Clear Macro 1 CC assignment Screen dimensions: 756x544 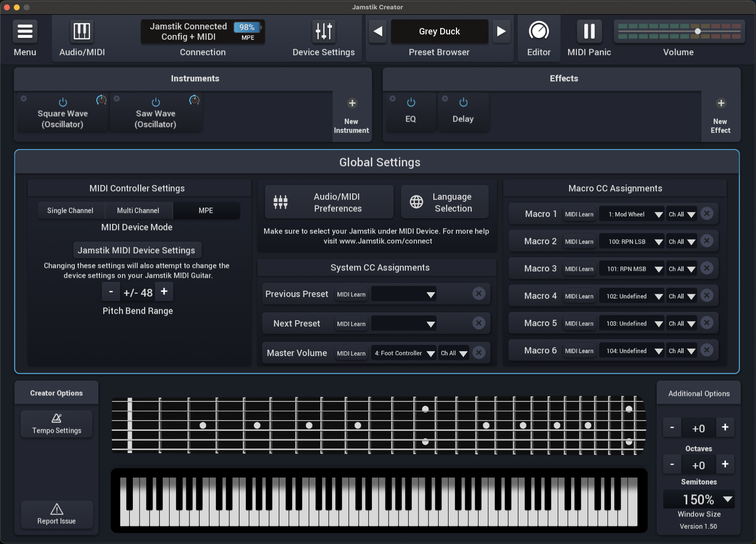click(707, 213)
